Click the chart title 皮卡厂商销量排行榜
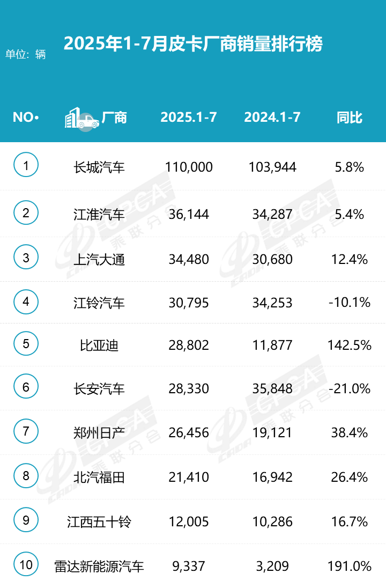 [x=193, y=44]
